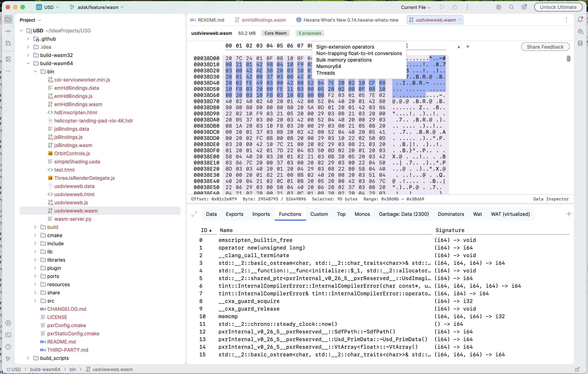The image size is (588, 374).
Task: Open the Imports tab
Action: [261, 214]
